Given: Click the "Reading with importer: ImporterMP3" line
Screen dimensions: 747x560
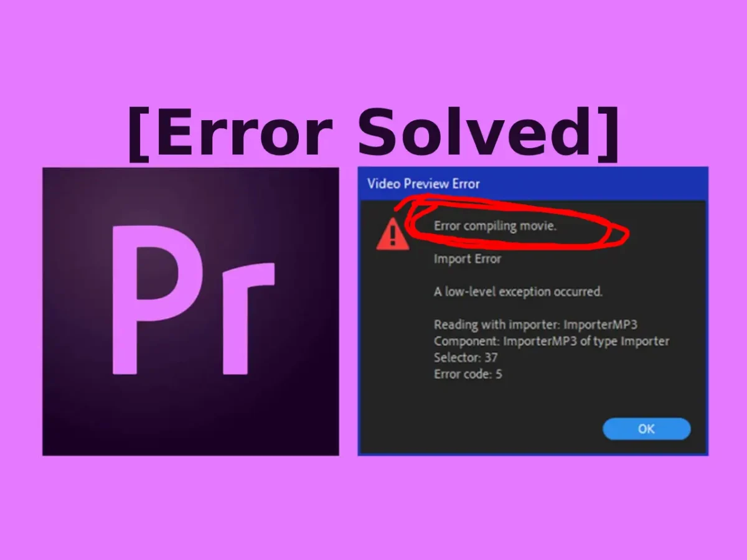Looking at the screenshot, I should pyautogui.click(x=535, y=324).
